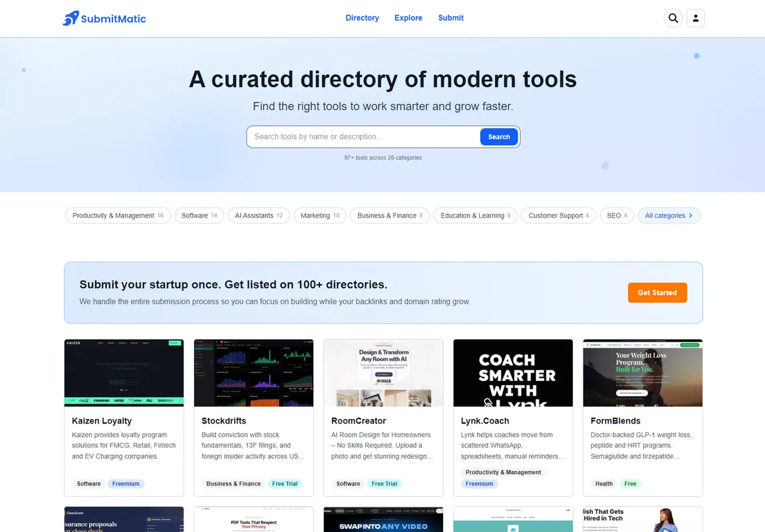Open Kaizen Loyalty screenshot thumbnail
Image resolution: width=765 pixels, height=532 pixels.
point(124,373)
